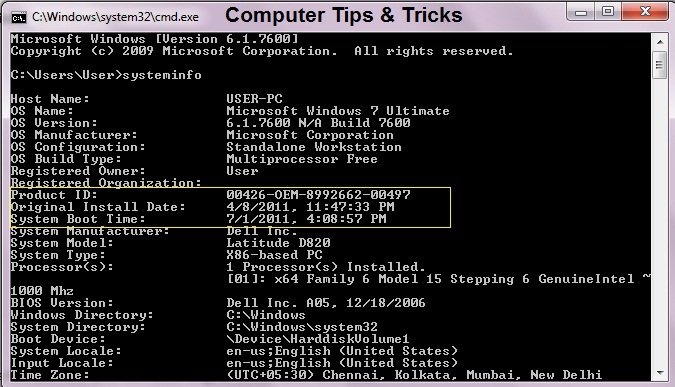Click system model 'Latitude D820'
The height and width of the screenshot is (387, 675).
(x=278, y=243)
